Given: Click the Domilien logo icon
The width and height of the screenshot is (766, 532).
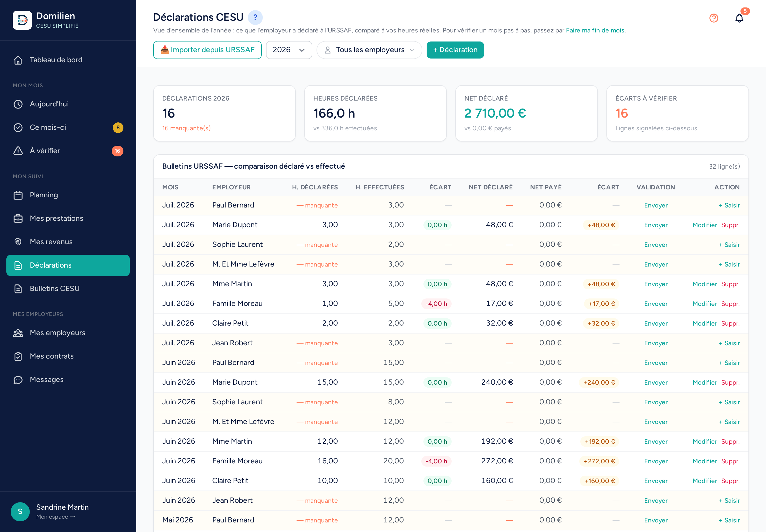Looking at the screenshot, I should coord(22,20).
